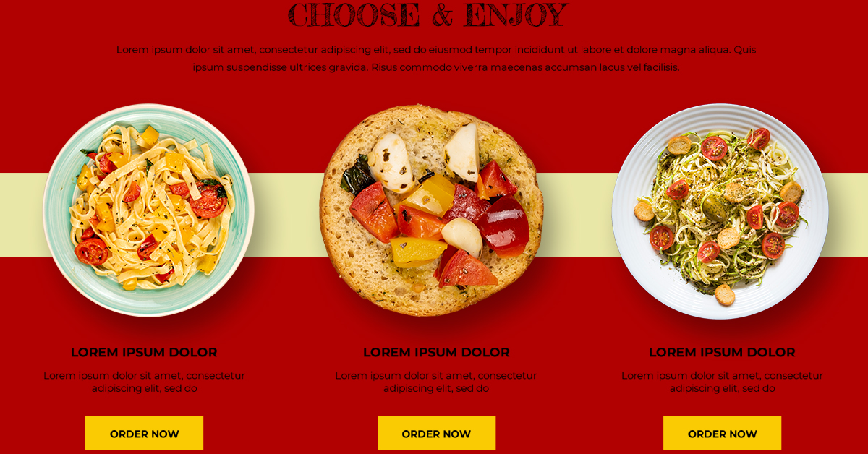Click ORDER NOW under the bruschetta bread
Image resolution: width=868 pixels, height=454 pixels.
tap(436, 433)
